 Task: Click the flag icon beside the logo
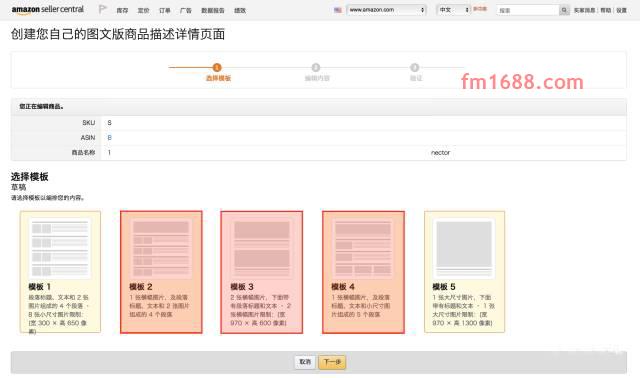click(x=103, y=9)
